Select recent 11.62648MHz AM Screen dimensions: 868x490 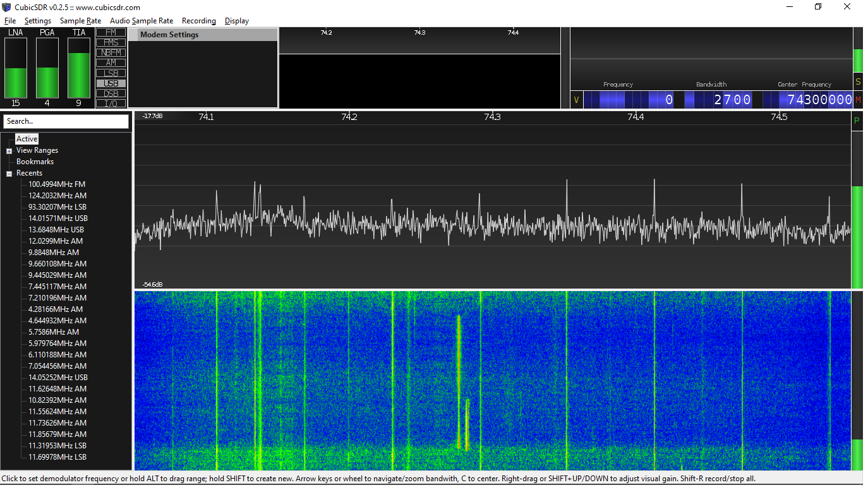[x=57, y=389]
